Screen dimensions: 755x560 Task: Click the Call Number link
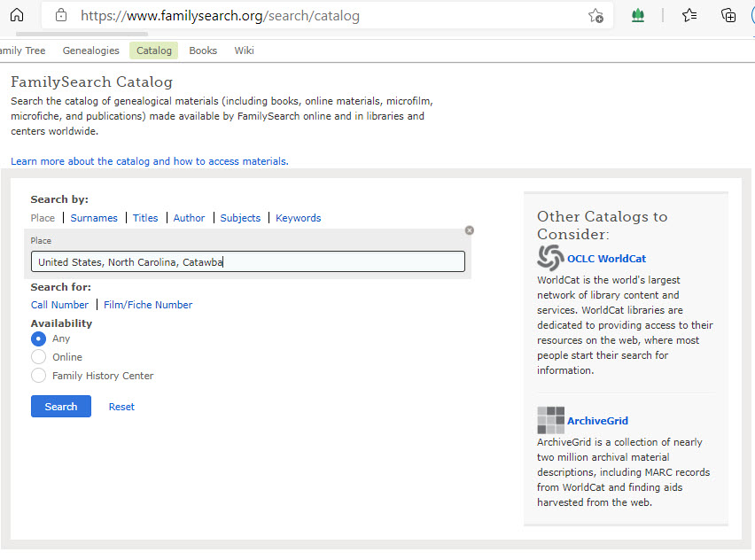59,305
